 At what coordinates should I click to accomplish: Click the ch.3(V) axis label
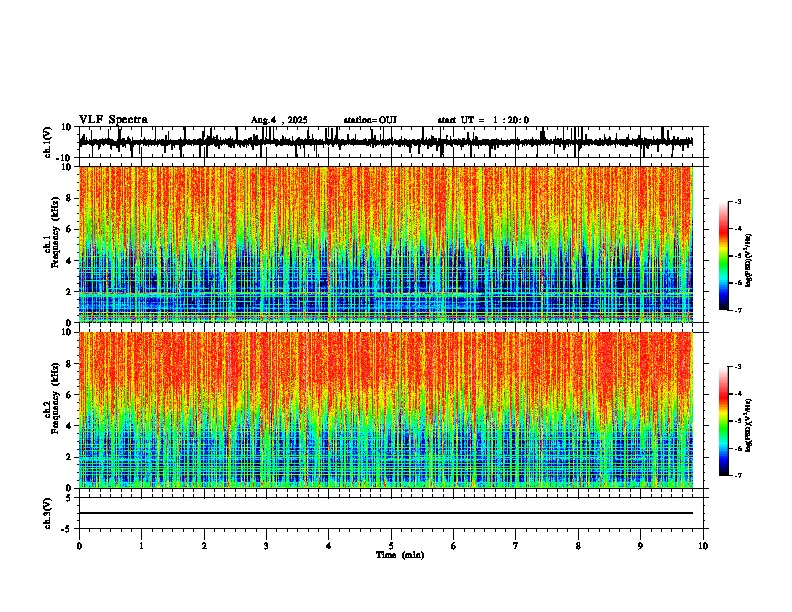(x=48, y=513)
